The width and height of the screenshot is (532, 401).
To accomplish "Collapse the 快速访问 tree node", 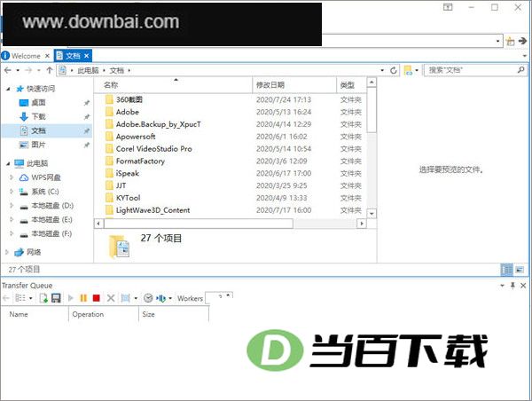I will (8, 89).
